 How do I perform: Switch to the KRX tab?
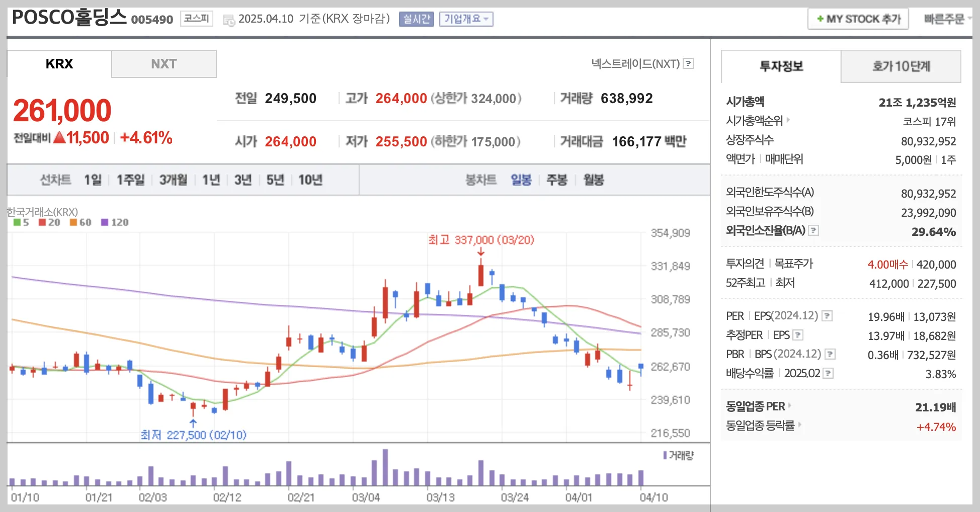point(59,64)
